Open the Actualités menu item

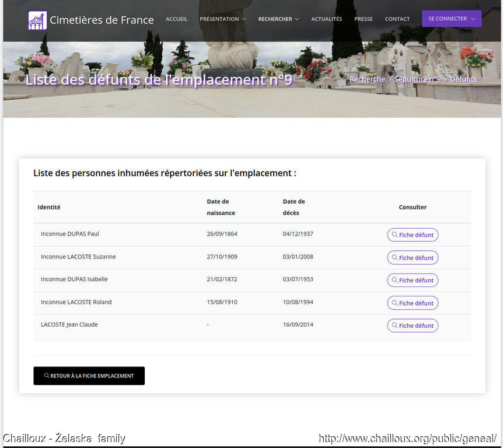click(326, 19)
